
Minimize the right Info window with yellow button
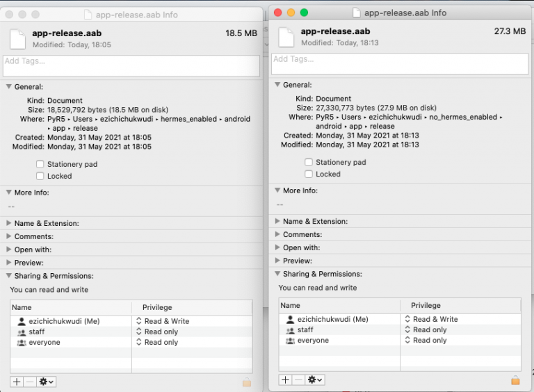pyautogui.click(x=291, y=13)
